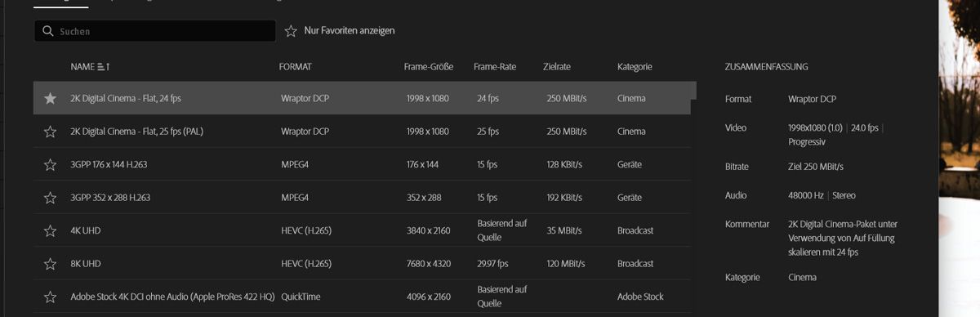Click the NAME sort order icon
The width and height of the screenshot is (980, 317).
tap(104, 66)
